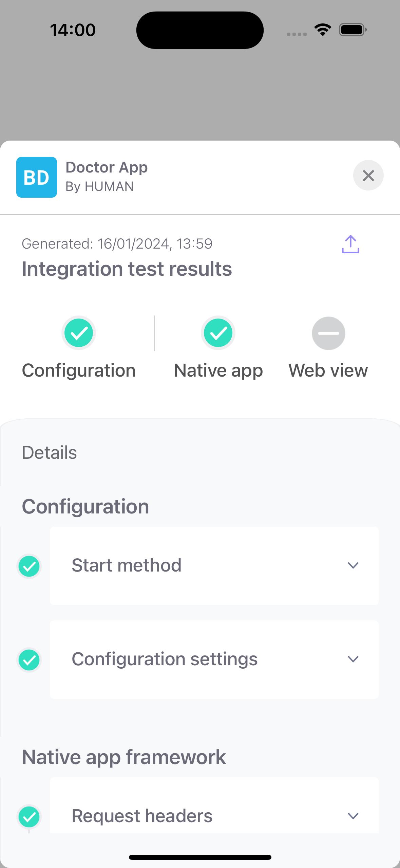
Task: Close the Doctor App results sheet
Action: tap(368, 176)
